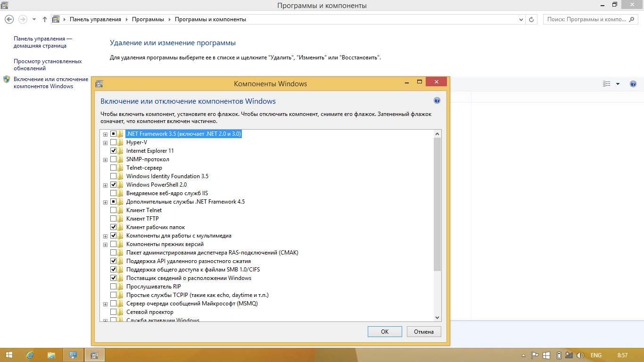644x362 pixels.
Task: Click ENG language indicator on taskbar
Action: point(596,355)
